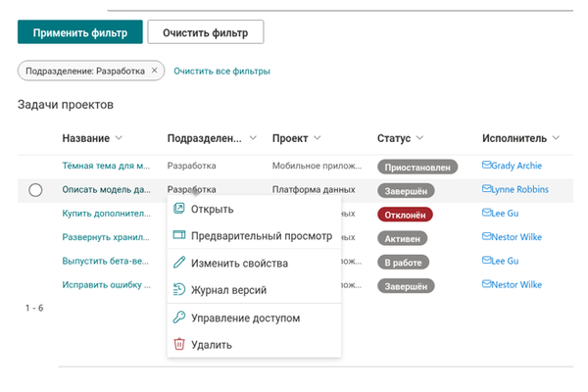The image size is (588, 392).
Task: Open task Развернуть хранил...
Action: (x=106, y=237)
